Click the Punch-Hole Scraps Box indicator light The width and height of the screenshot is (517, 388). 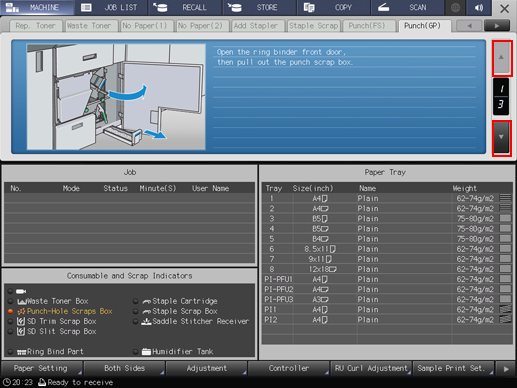10,311
